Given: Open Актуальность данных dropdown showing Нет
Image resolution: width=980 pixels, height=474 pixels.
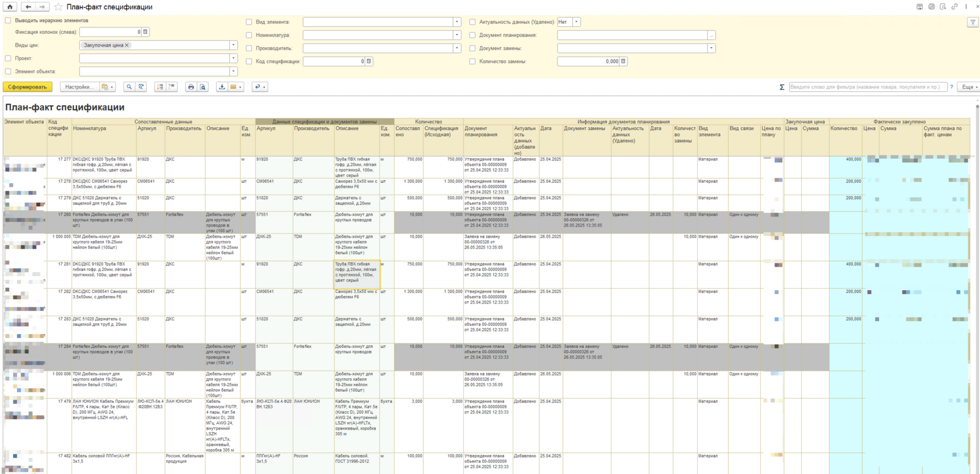Looking at the screenshot, I should 576,22.
